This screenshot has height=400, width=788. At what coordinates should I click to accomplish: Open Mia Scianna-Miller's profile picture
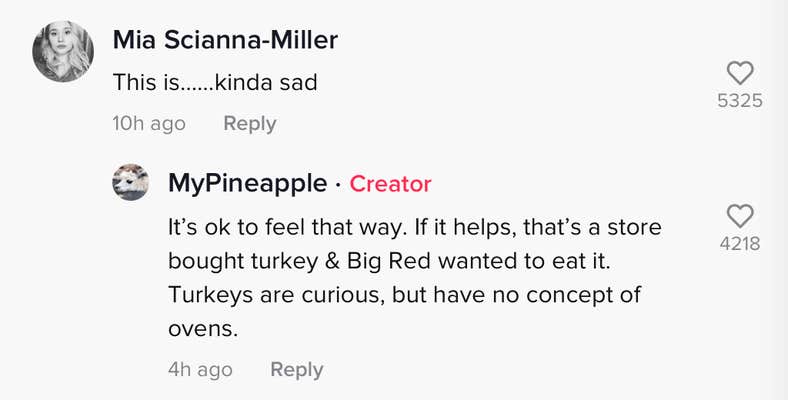pos(63,52)
